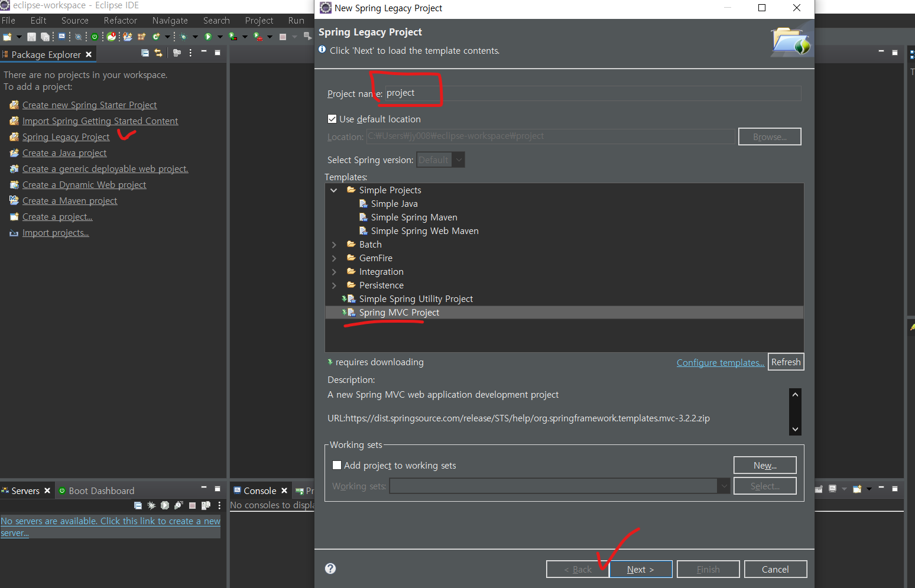The height and width of the screenshot is (588, 915).
Task: Click the Project name text field
Action: 593,93
